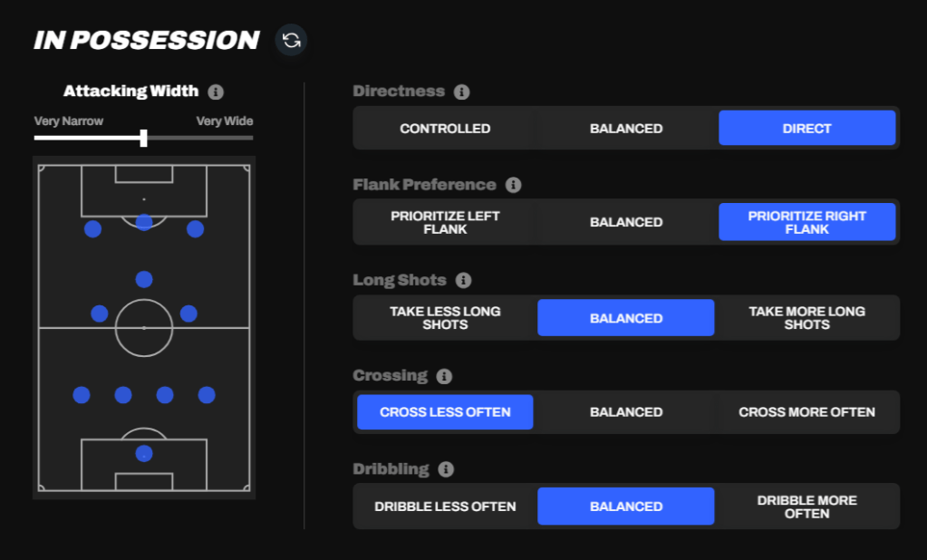Choose Prioritize Left Flank

pyautogui.click(x=445, y=223)
